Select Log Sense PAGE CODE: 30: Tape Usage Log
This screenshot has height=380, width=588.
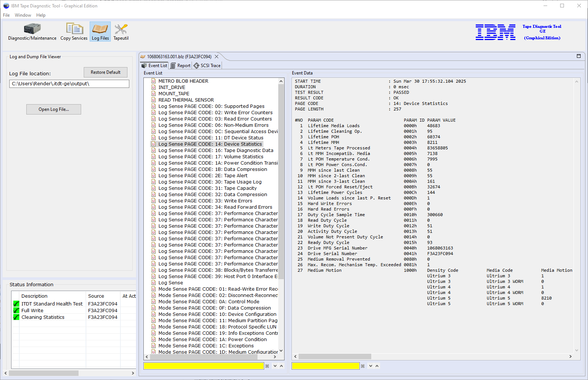(210, 182)
